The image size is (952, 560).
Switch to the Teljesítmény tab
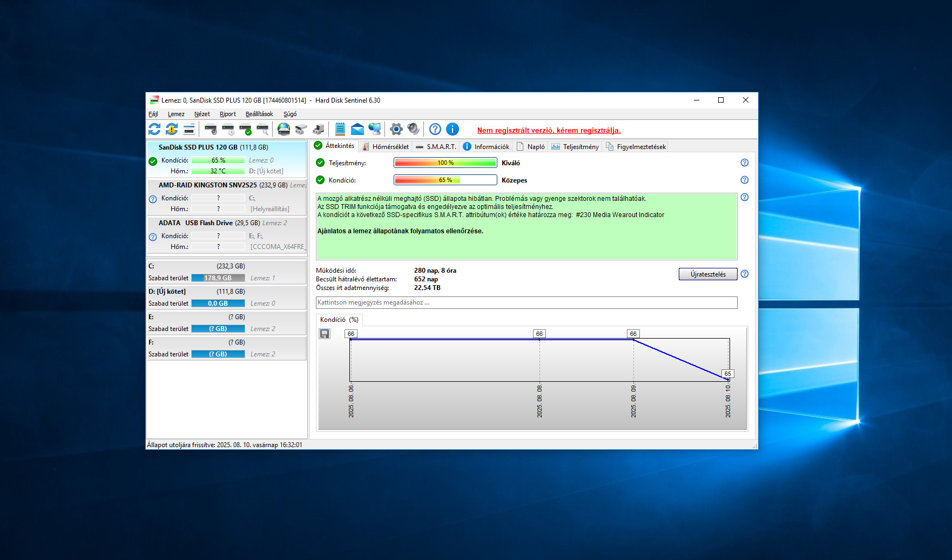[x=575, y=146]
